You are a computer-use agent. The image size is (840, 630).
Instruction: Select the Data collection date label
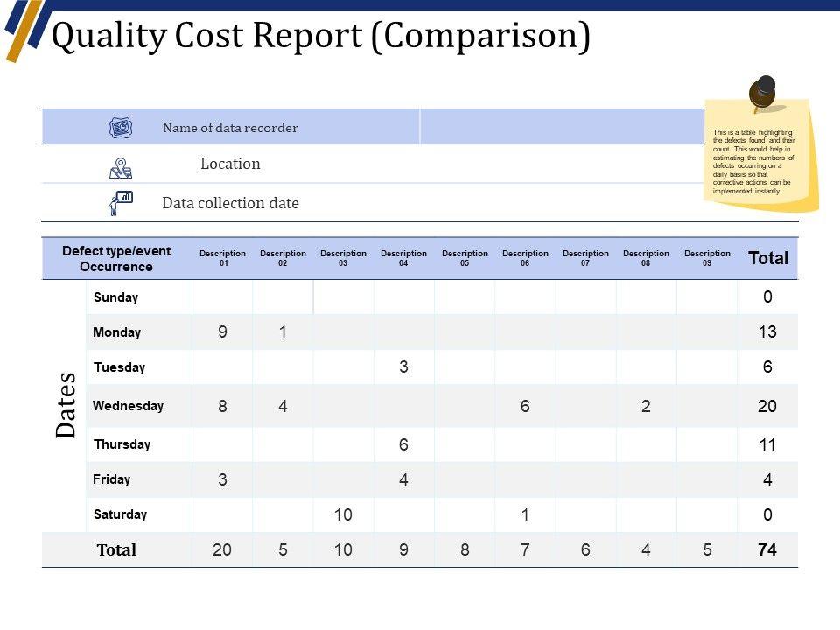click(230, 203)
